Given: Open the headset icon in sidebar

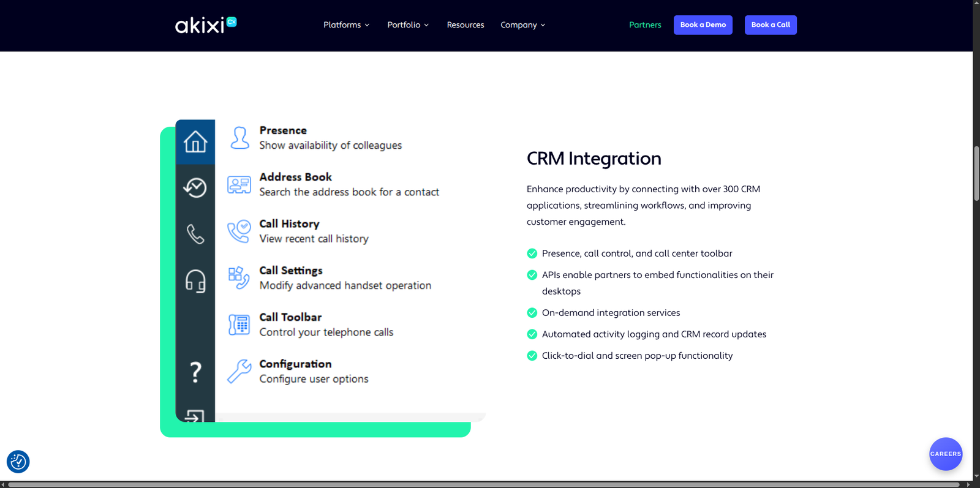Looking at the screenshot, I should point(195,281).
